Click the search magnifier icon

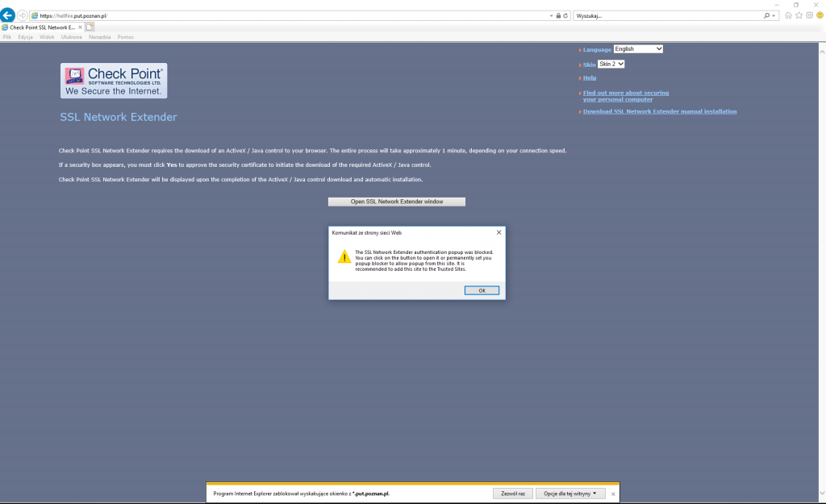pos(766,15)
